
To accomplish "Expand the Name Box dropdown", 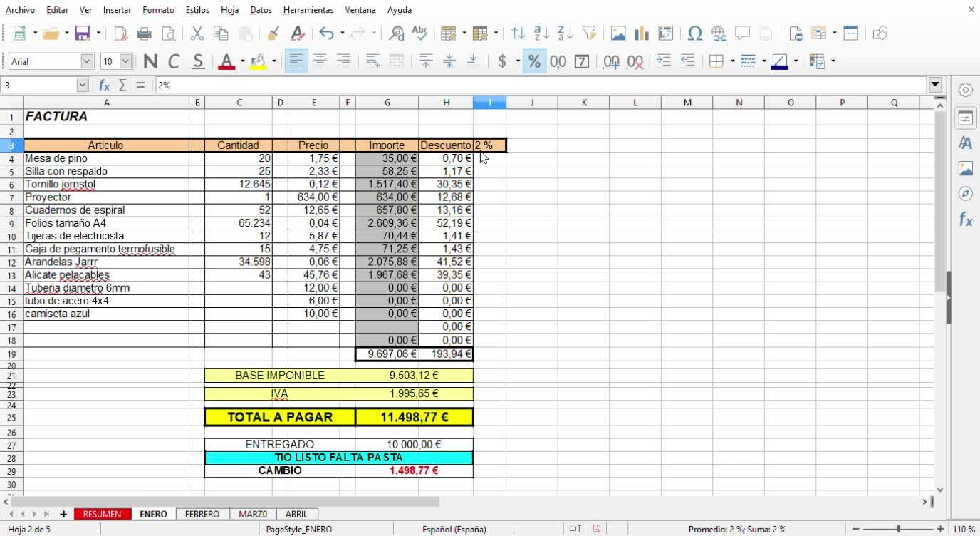I will [82, 85].
